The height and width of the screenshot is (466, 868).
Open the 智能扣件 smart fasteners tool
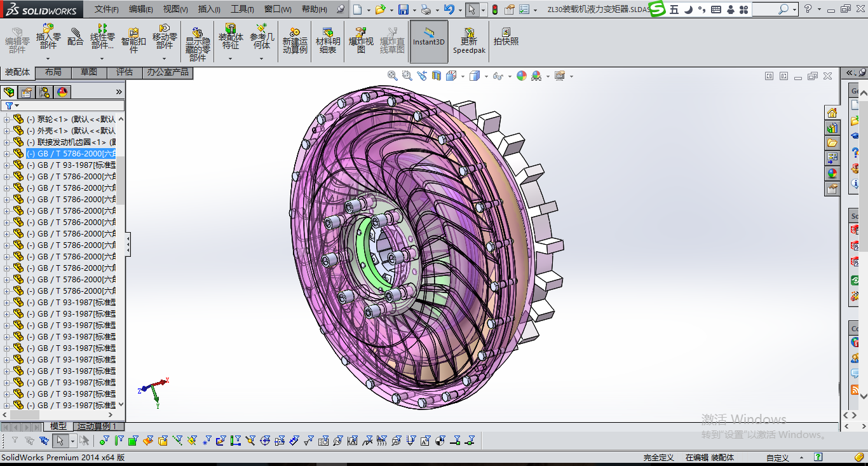coord(134,40)
